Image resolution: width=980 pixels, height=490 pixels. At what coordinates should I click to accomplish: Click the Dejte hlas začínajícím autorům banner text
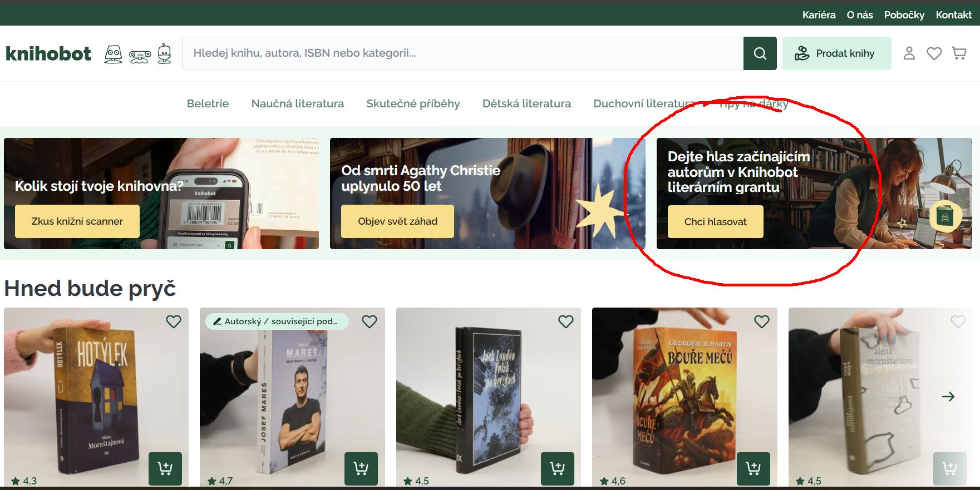(x=738, y=172)
